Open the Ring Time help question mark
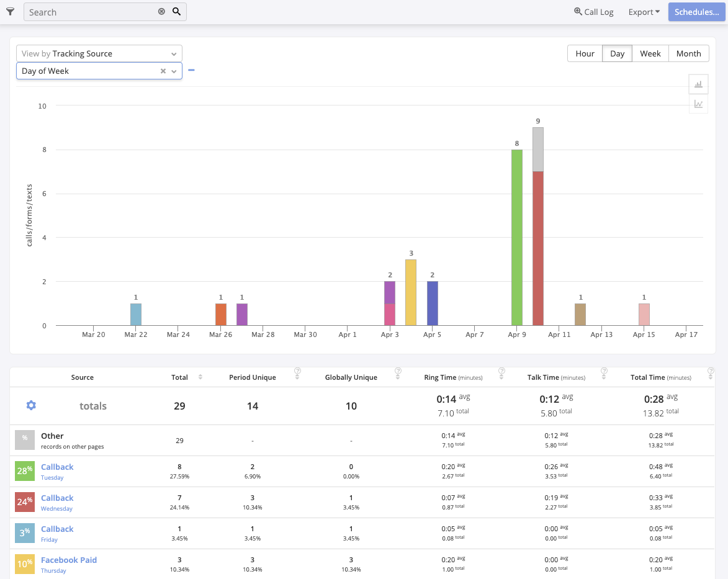The image size is (728, 579). coord(501,372)
